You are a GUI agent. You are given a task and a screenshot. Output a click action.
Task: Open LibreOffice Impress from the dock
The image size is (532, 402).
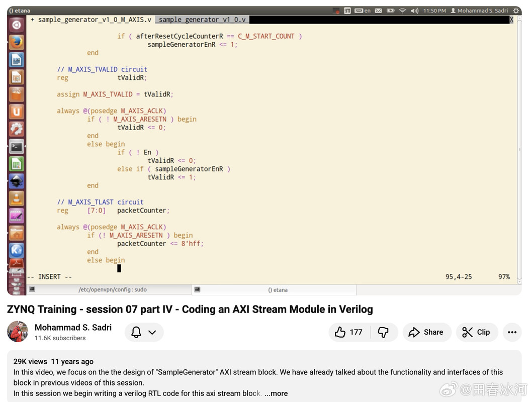16,77
